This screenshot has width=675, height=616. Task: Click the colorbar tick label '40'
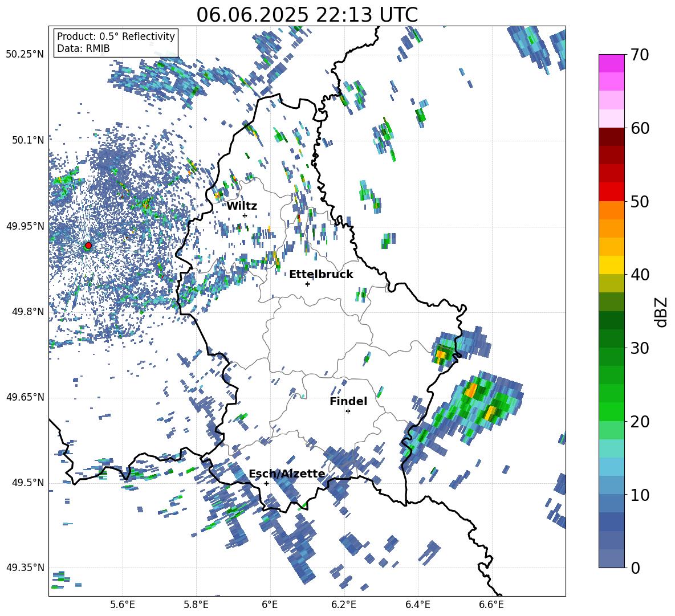pyautogui.click(x=640, y=275)
